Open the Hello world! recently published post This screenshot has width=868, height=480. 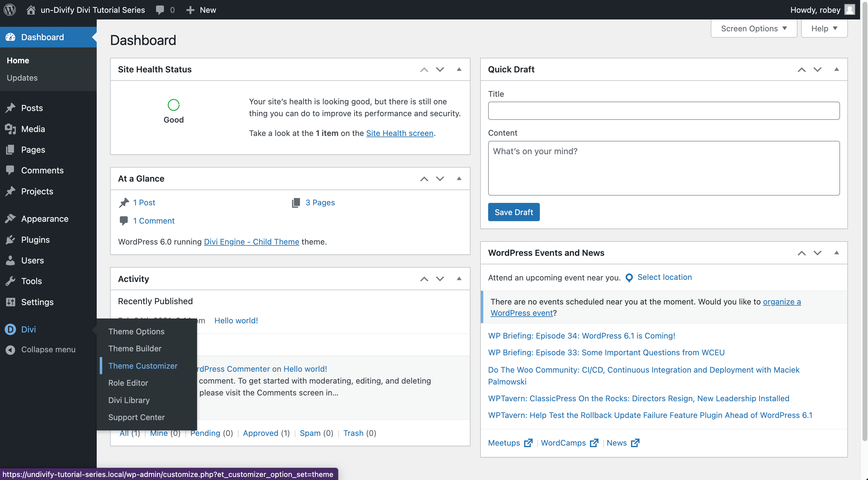236,321
